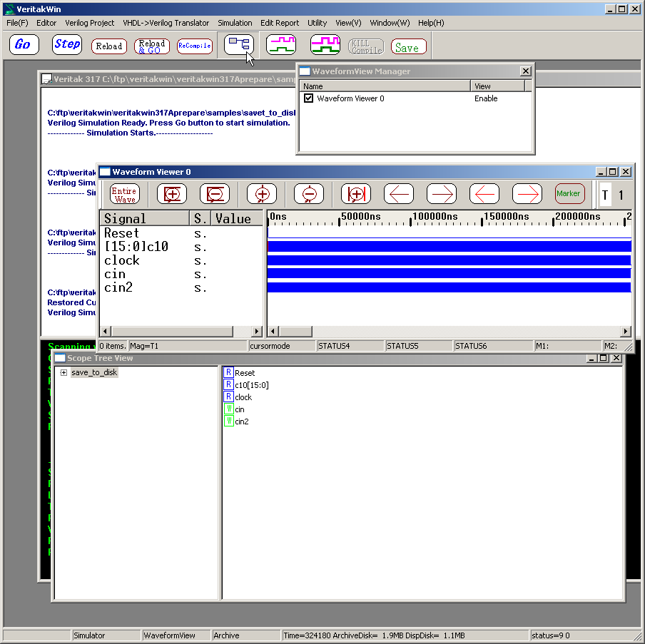The height and width of the screenshot is (644, 645).
Task: Expand the save_to_disk tree node
Action: 64,372
